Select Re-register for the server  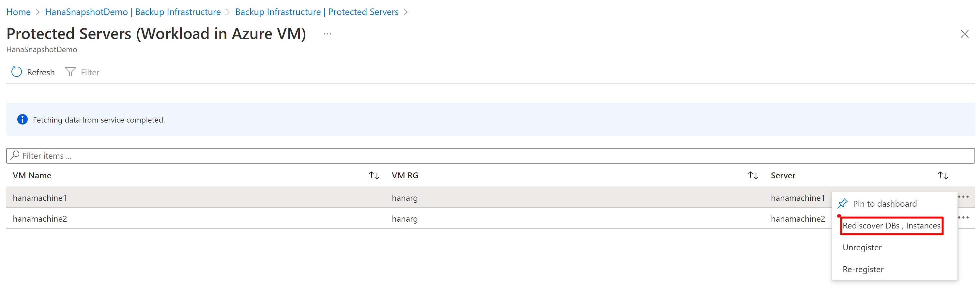(x=863, y=269)
